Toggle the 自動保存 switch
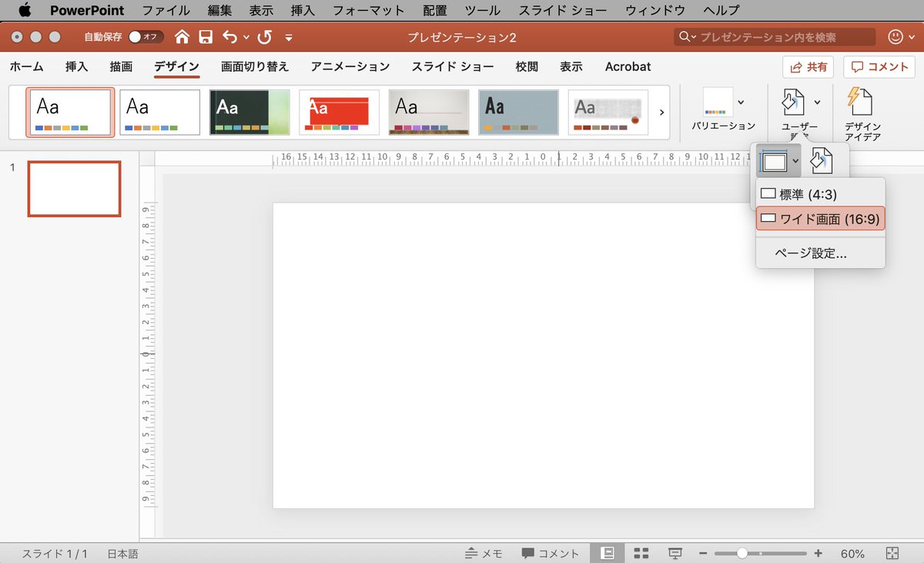924x563 pixels. point(147,37)
